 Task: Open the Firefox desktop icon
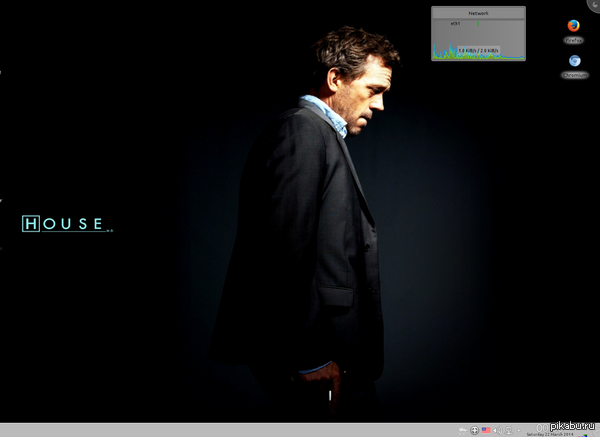tap(573, 26)
